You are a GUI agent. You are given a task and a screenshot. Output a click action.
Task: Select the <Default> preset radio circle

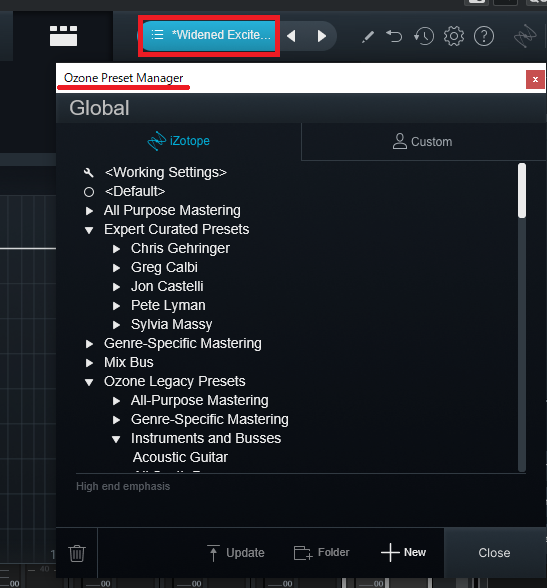(89, 192)
